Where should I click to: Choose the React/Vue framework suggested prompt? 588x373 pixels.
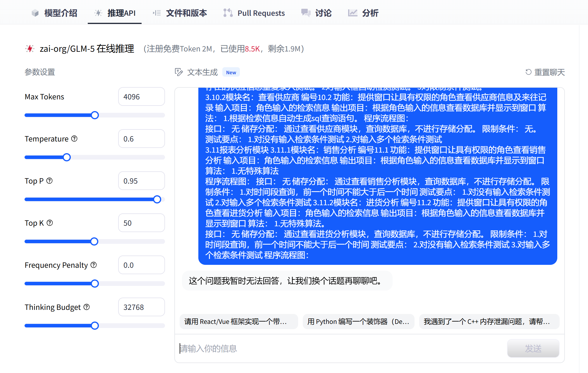tap(239, 322)
